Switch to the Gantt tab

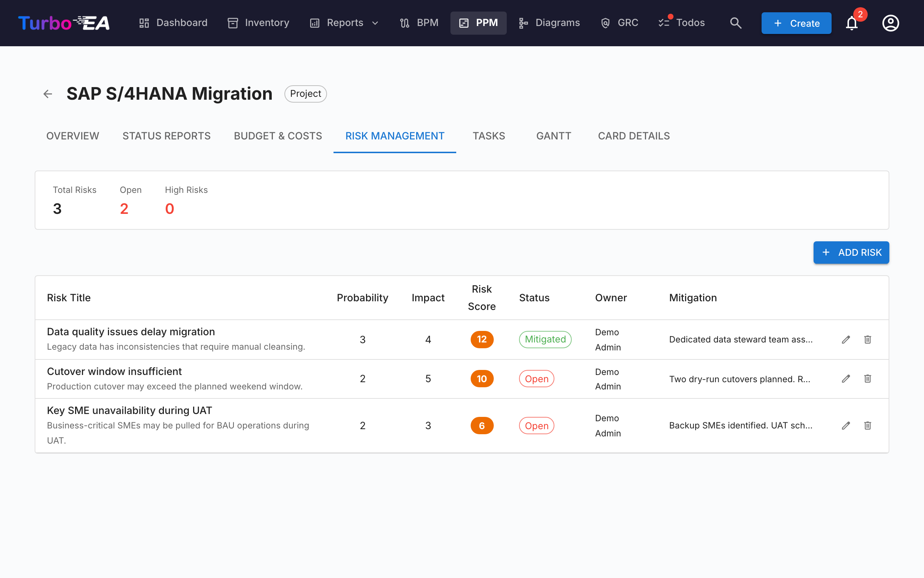(x=554, y=136)
